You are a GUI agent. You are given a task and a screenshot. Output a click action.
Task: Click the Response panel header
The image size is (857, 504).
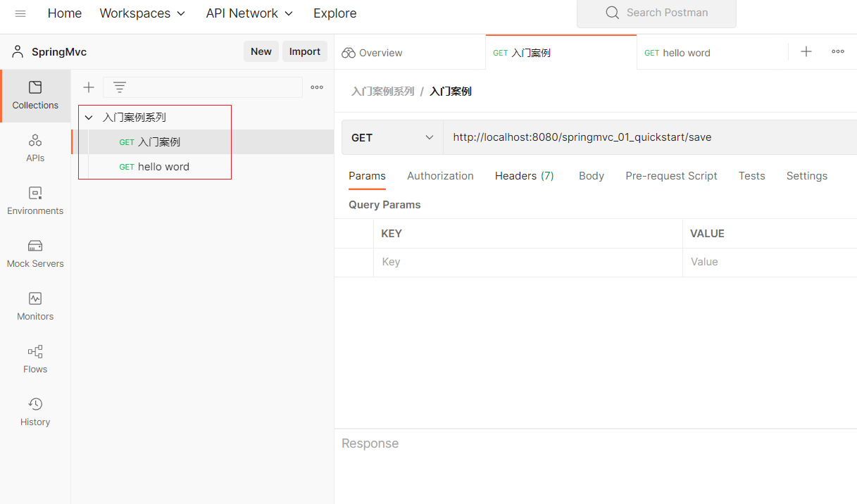pyautogui.click(x=370, y=443)
